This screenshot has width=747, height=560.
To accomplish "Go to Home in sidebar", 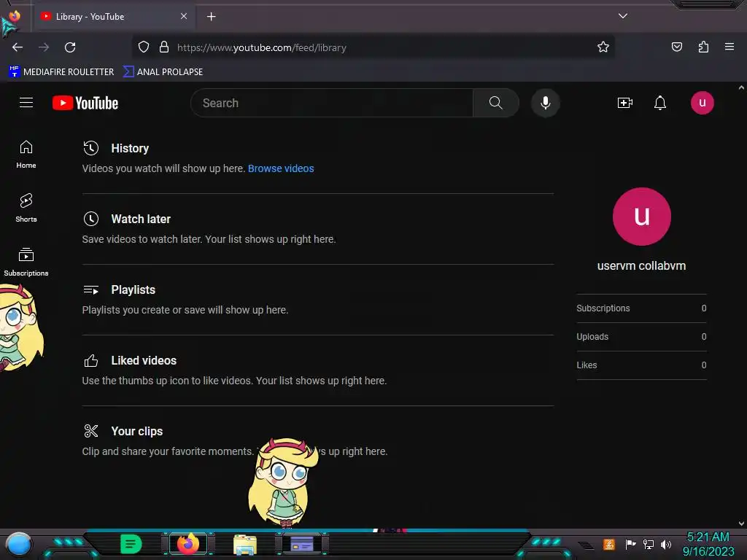I will pyautogui.click(x=26, y=155).
